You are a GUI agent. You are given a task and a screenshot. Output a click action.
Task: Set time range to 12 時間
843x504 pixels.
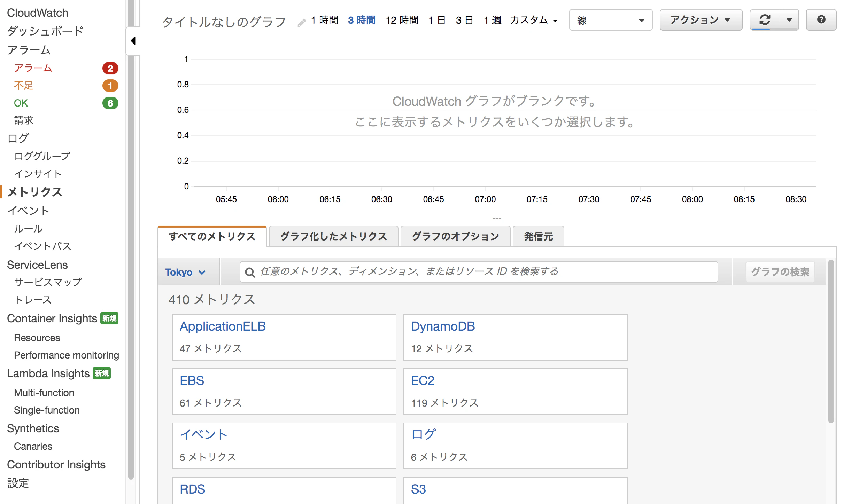(x=402, y=20)
